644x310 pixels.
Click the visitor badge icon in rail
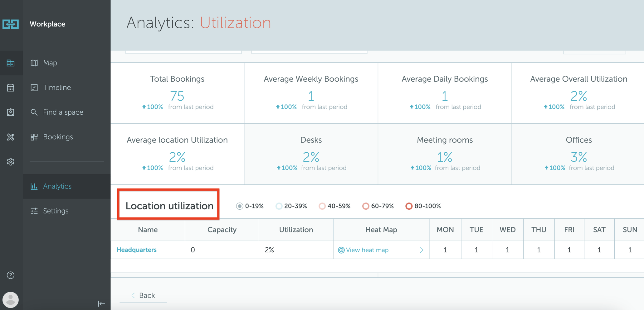11,112
